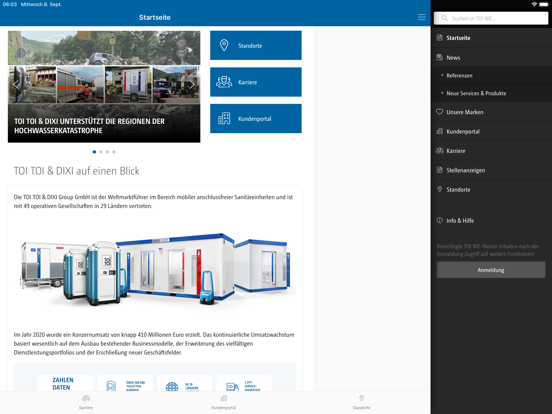Click the service truck icon in Zahlen Daten strip

232,387
